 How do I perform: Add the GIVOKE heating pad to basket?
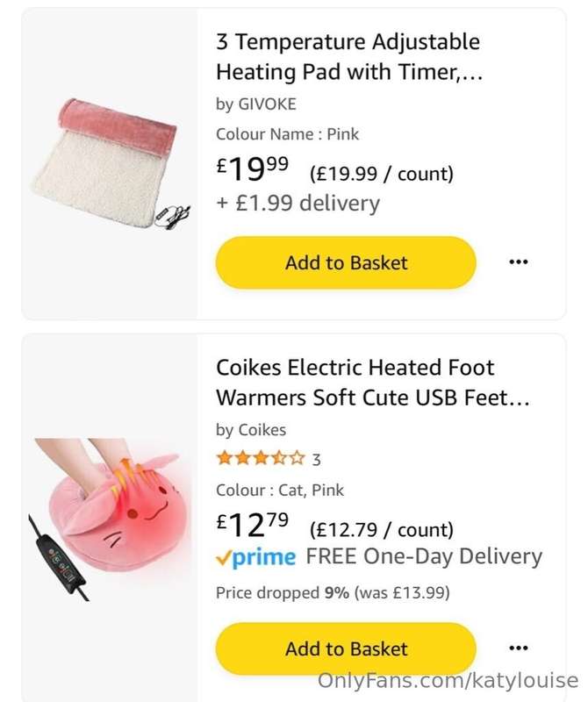(x=346, y=262)
